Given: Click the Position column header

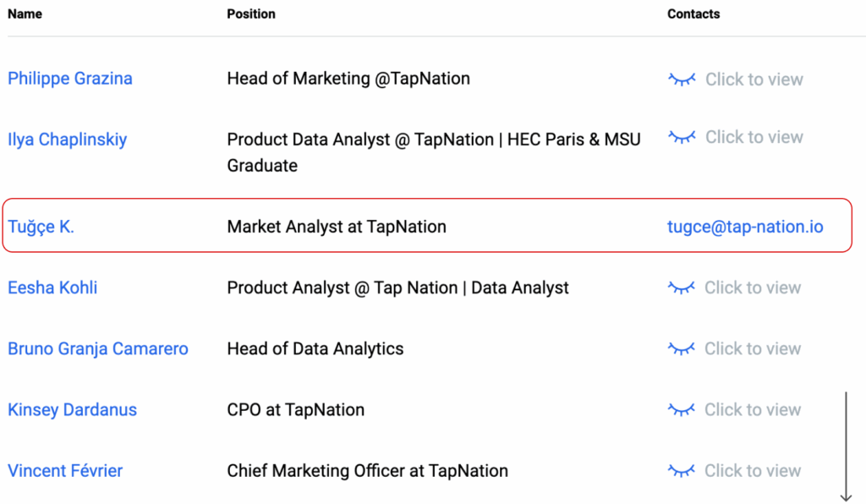Looking at the screenshot, I should tap(250, 14).
